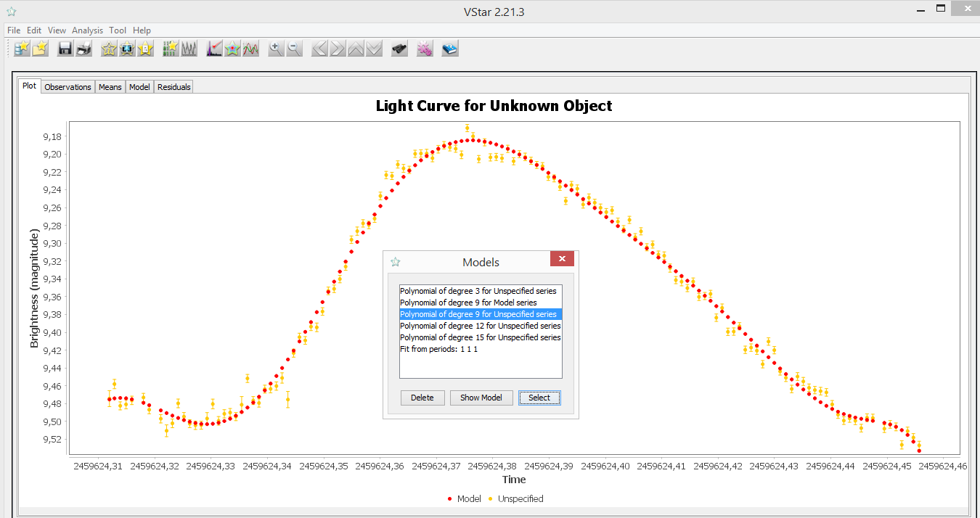Image resolution: width=980 pixels, height=518 pixels.
Task: Select 'Polynomial of degree 3 for Unspecified series'
Action: (x=481, y=291)
